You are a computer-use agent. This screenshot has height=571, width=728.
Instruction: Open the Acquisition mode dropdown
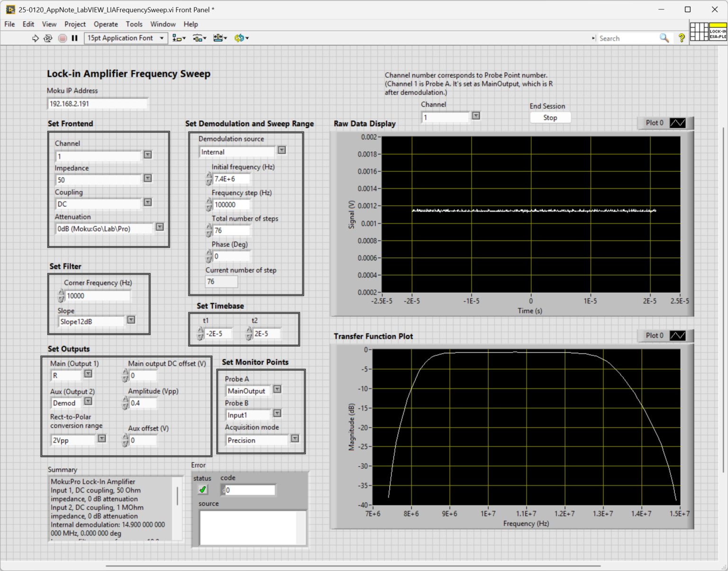point(295,438)
